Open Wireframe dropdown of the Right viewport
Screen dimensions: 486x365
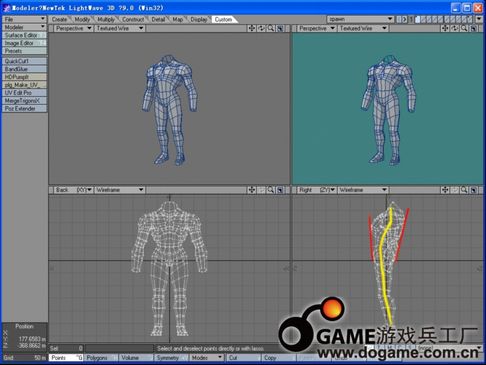[x=363, y=190]
